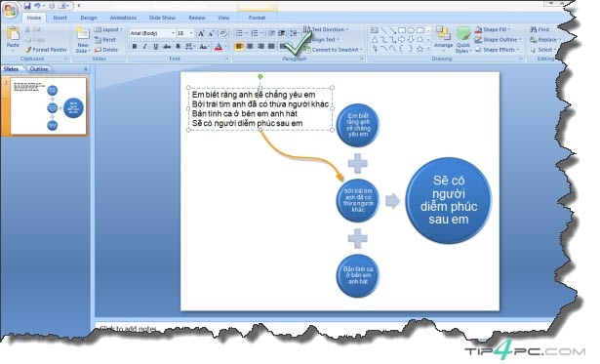The image size is (600, 364).
Task: Click the Clear All Formatting icon
Action: pyautogui.click(x=223, y=33)
